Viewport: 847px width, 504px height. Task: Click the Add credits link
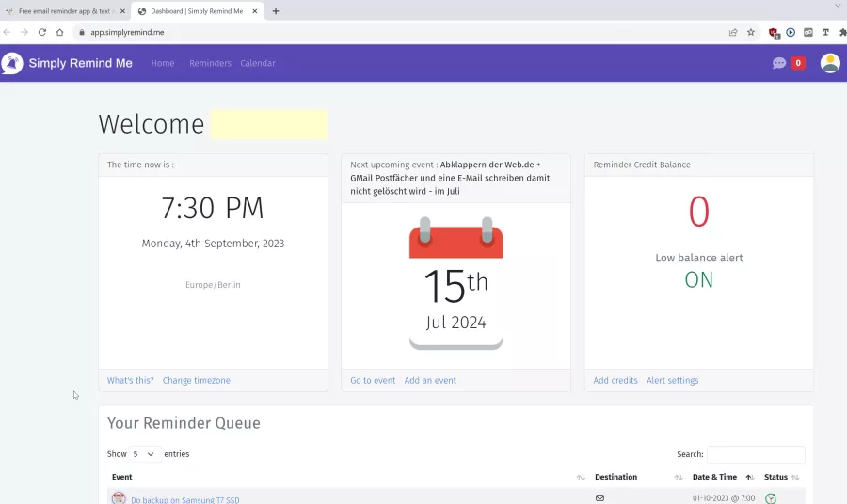click(x=615, y=380)
